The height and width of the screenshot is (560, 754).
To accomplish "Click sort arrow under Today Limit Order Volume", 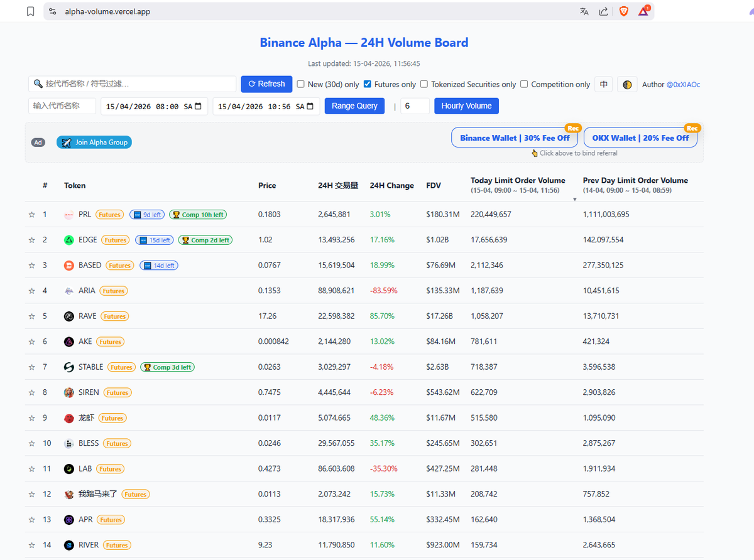I will click(574, 199).
